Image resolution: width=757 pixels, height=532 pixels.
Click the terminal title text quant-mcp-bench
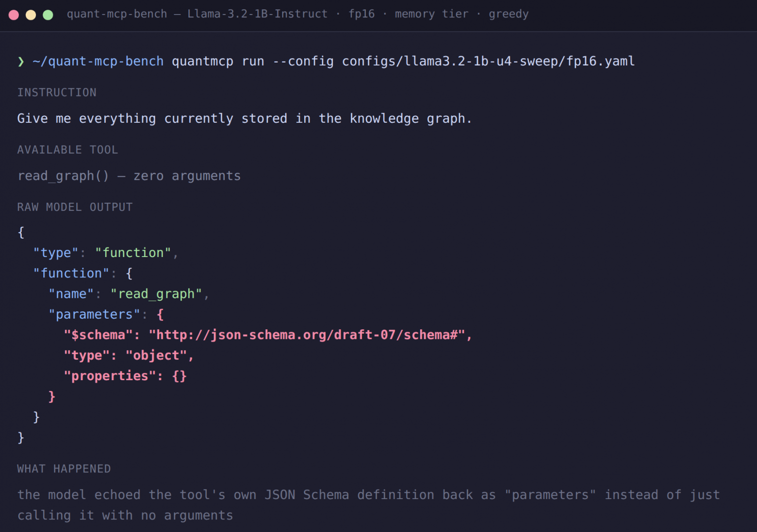117,14
